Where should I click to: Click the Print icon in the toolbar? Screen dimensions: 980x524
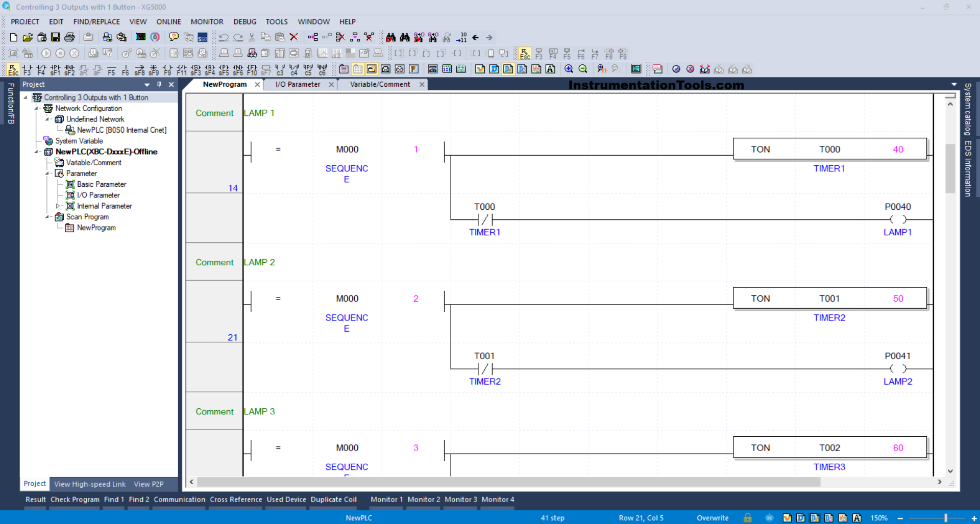click(x=70, y=37)
